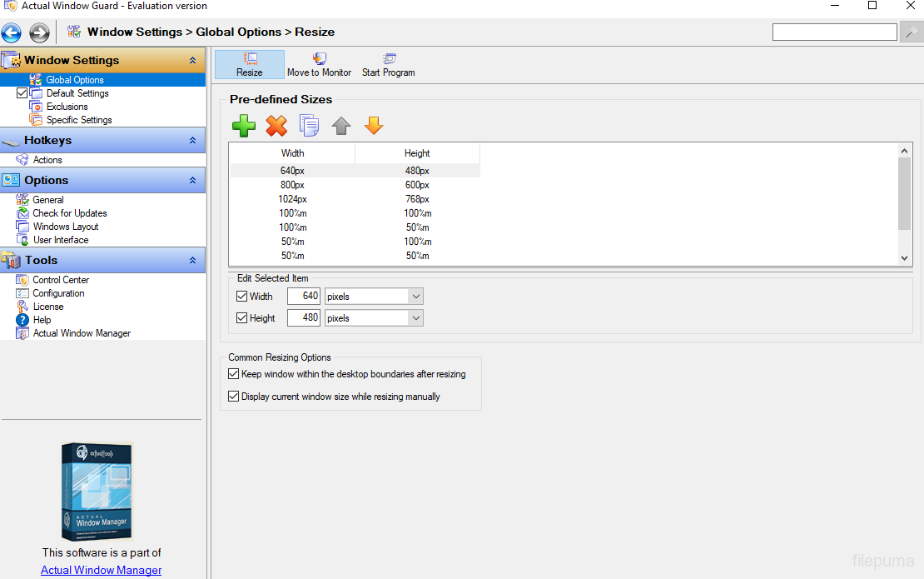Open the Actual Window Manager link
The width and height of the screenshot is (924, 579).
[x=101, y=570]
